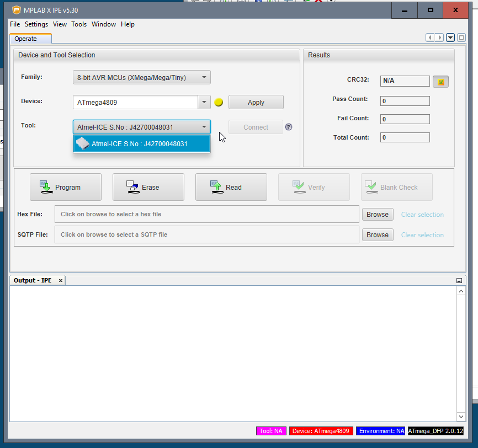The image size is (478, 448).
Task: Open the Help menu
Action: pyautogui.click(x=128, y=24)
